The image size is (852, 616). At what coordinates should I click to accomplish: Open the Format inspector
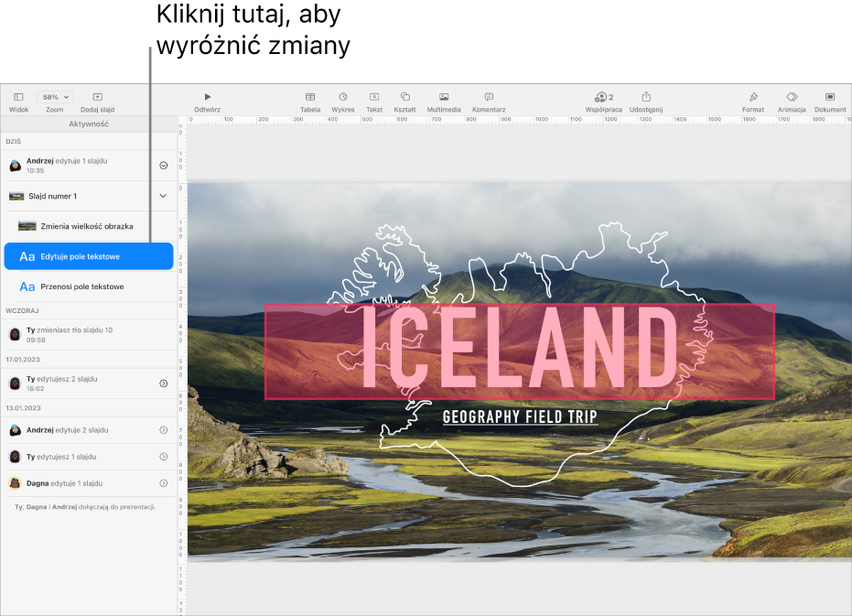tap(753, 97)
